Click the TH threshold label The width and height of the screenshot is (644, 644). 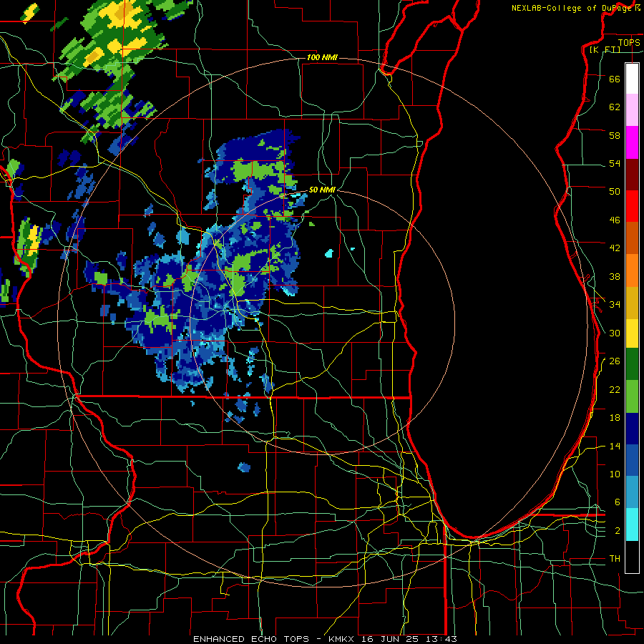click(615, 559)
